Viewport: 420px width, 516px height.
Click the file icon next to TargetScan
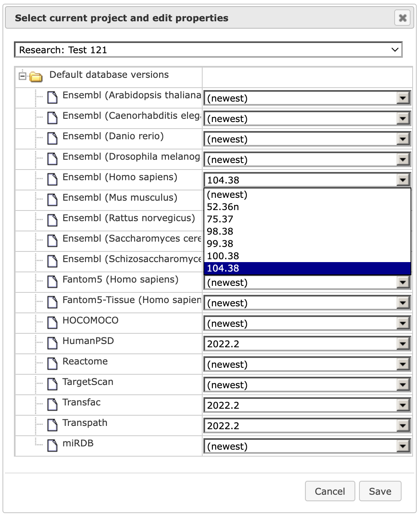point(52,384)
